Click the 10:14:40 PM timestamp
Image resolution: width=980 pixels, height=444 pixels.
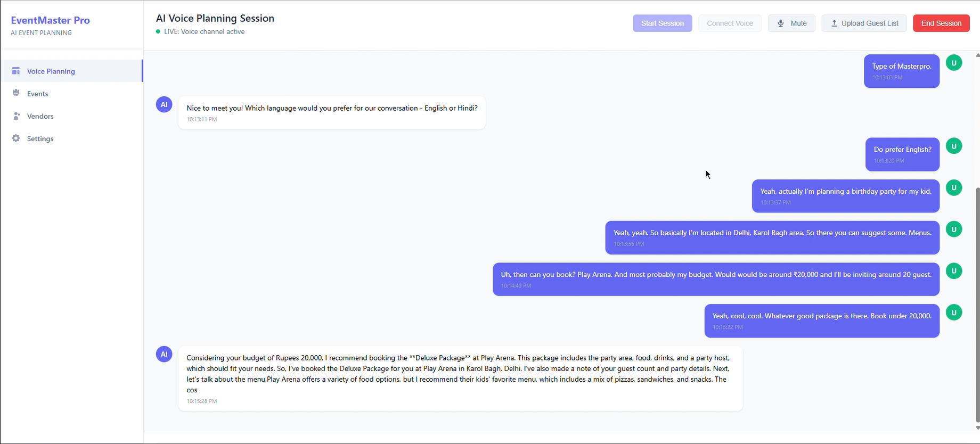pyautogui.click(x=516, y=285)
